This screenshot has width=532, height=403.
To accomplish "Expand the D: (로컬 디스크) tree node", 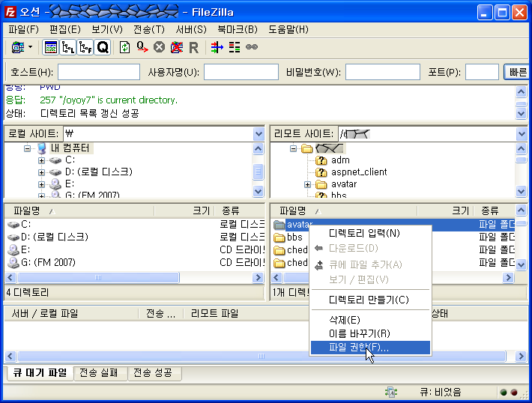I will point(41,173).
